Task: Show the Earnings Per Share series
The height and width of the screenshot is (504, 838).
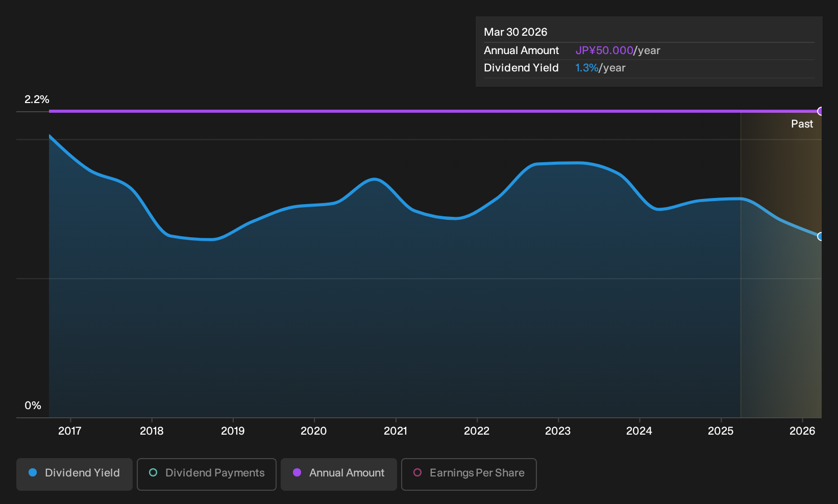Action: [x=469, y=474]
